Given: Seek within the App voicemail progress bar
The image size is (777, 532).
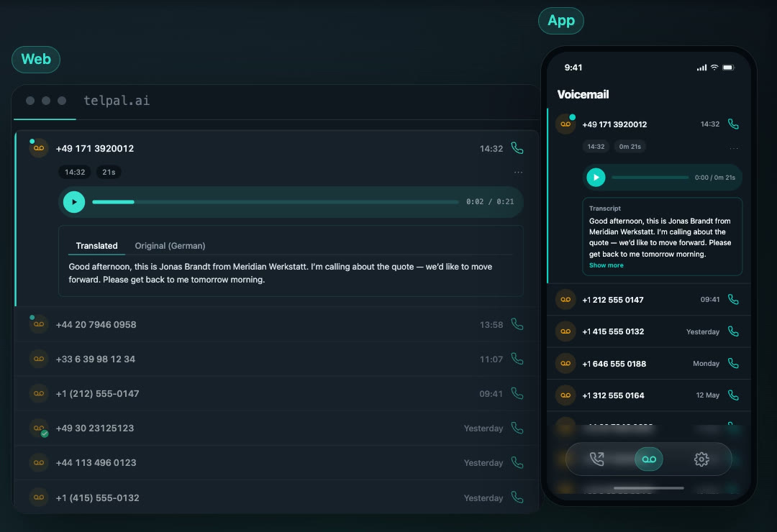Looking at the screenshot, I should tap(650, 178).
